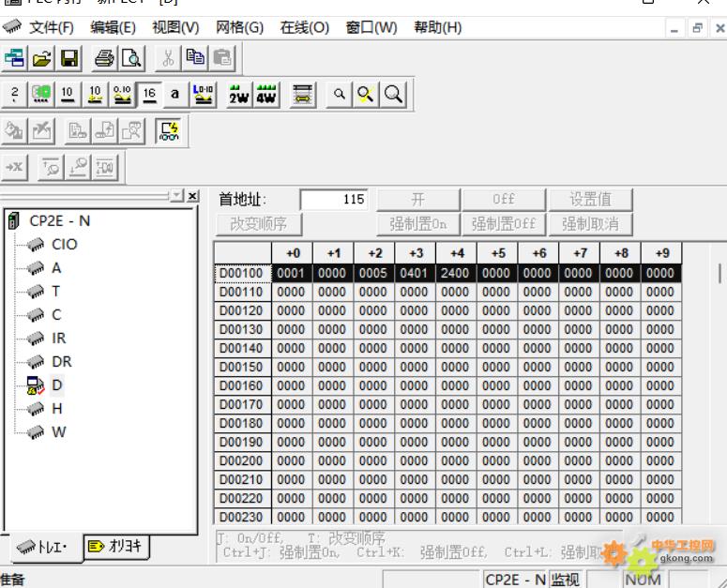The image size is (727, 588).
Task: Select the 2400 cell in D00100
Action: [x=455, y=274]
